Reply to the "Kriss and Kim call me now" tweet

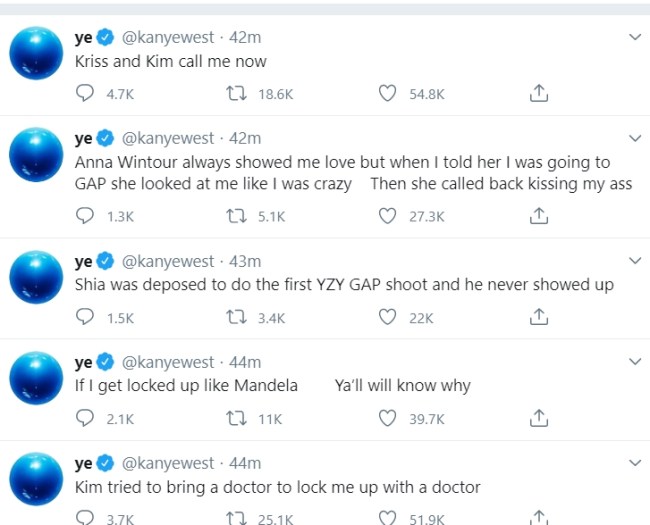(87, 94)
